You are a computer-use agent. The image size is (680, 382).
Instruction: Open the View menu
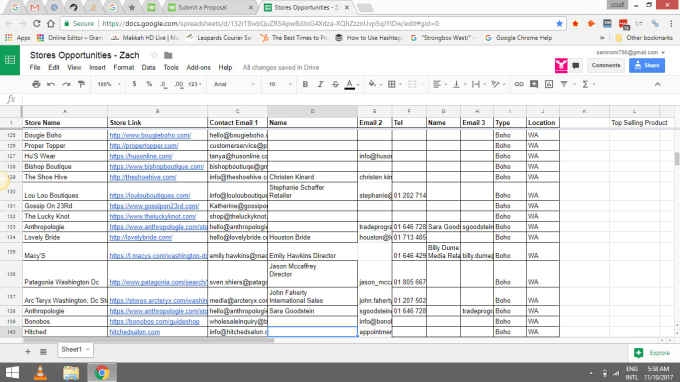point(74,68)
